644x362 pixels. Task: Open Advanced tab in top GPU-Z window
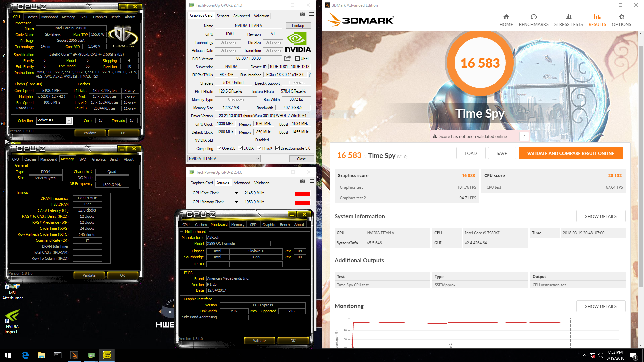pyautogui.click(x=241, y=16)
